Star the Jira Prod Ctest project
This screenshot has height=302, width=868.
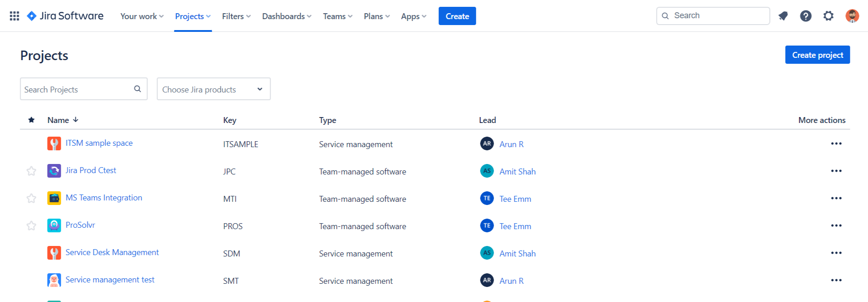pyautogui.click(x=31, y=171)
